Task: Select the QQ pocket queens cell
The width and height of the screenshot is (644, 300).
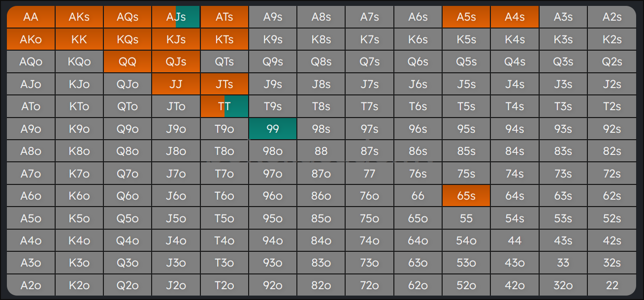Action: click(128, 62)
